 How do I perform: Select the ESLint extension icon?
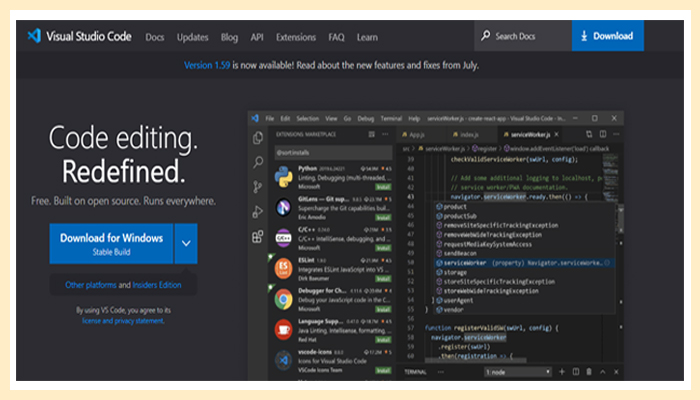click(x=283, y=268)
